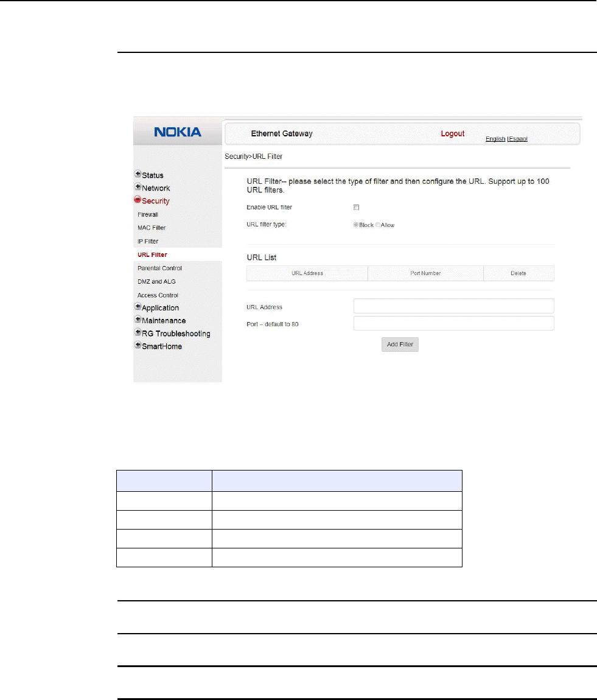The image size is (597, 700).
Task: Focus the URL Address input field
Action: pyautogui.click(x=454, y=306)
